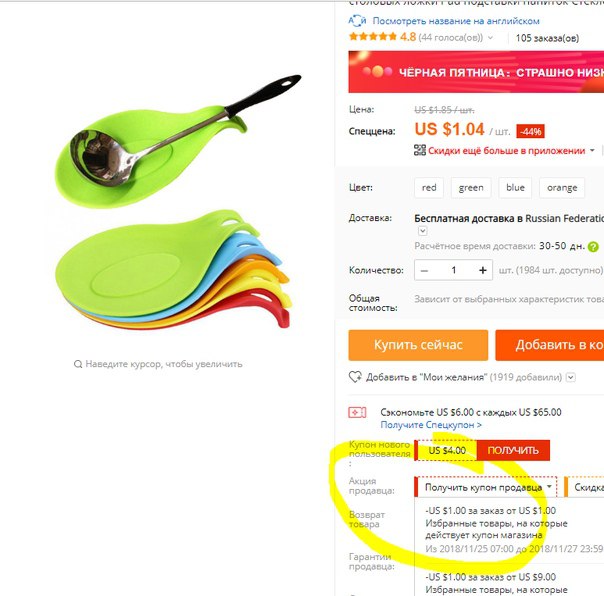The image size is (604, 596).
Task: Click the "Купить сейчас" button
Action: [418, 345]
